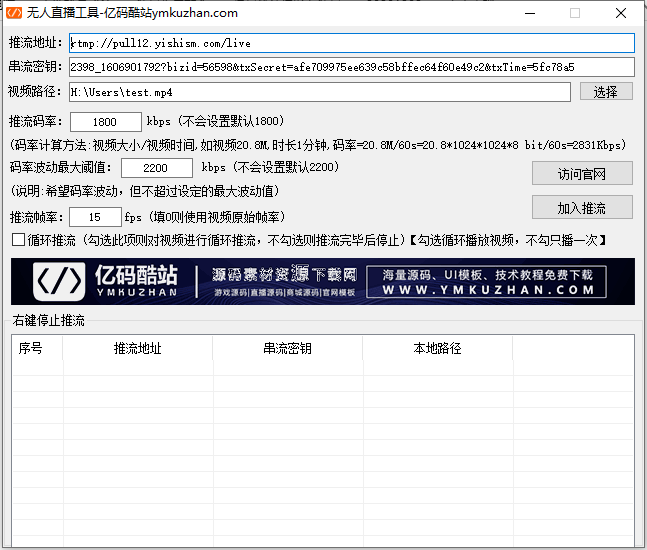The height and width of the screenshot is (550, 647).
Task: Open the 亿码酷站 ymkuzhan banner ad
Action: tap(323, 281)
